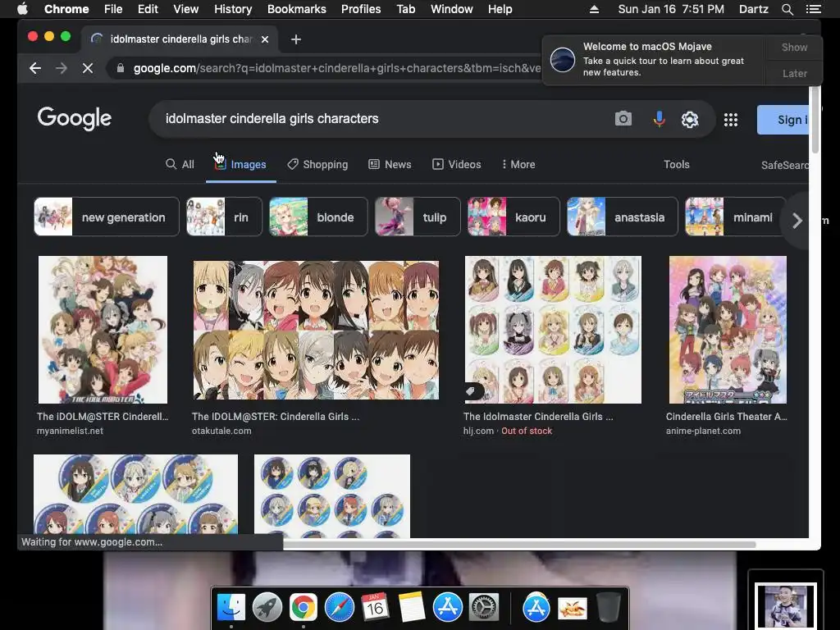Open Launchpad from the Dock
Screen dimensions: 840x630
(x=267, y=608)
